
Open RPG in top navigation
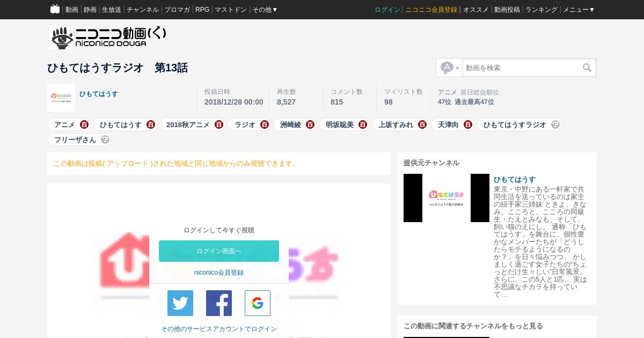click(202, 10)
